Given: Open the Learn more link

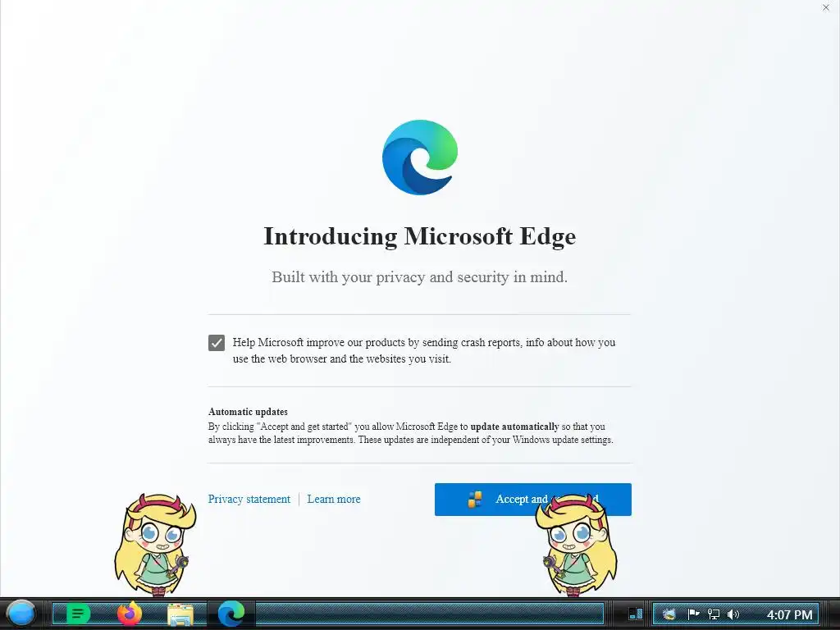Looking at the screenshot, I should pos(334,500).
